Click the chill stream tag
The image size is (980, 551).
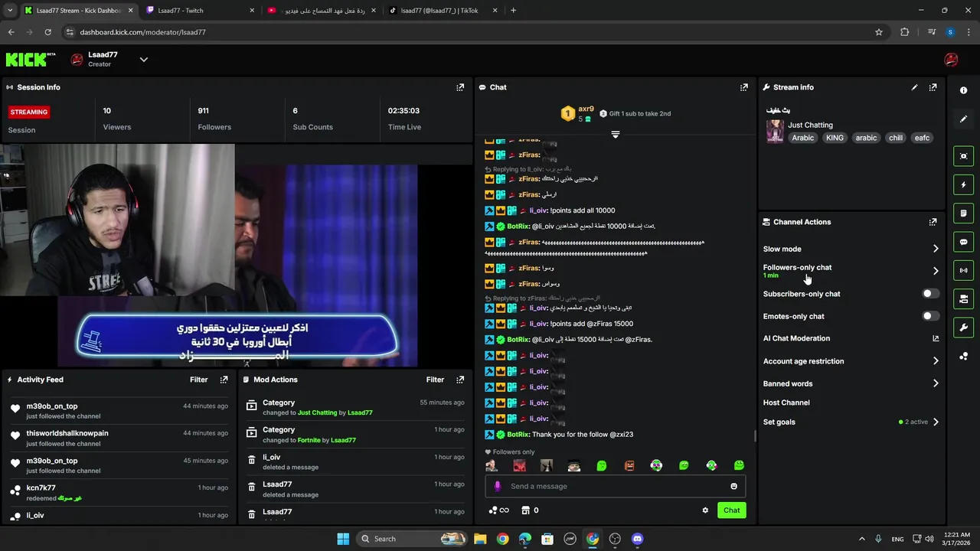tap(896, 138)
